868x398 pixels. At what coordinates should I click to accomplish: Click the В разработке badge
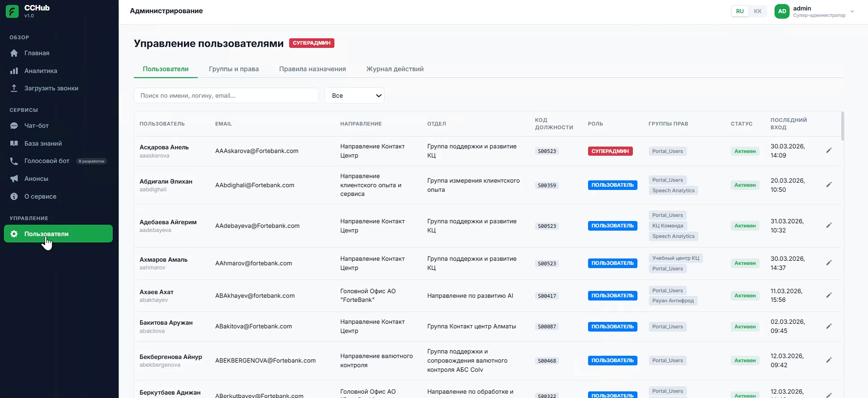(x=91, y=161)
